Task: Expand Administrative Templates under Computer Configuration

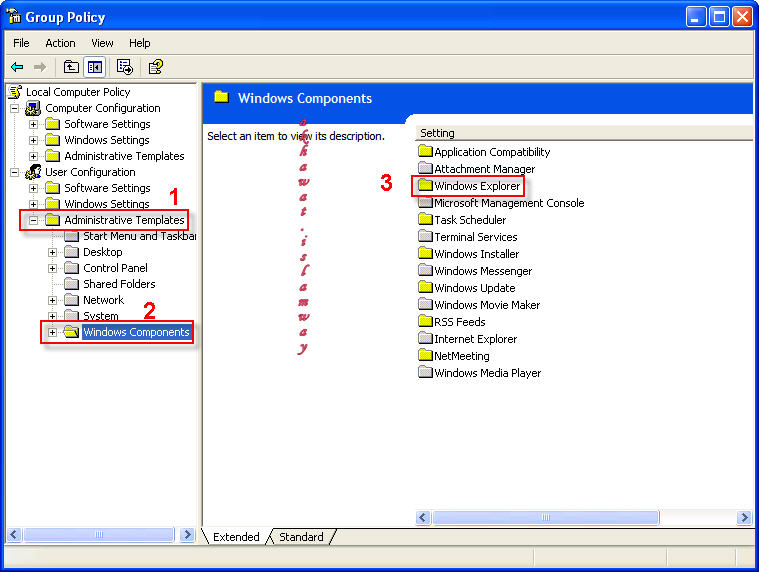Action: point(33,156)
